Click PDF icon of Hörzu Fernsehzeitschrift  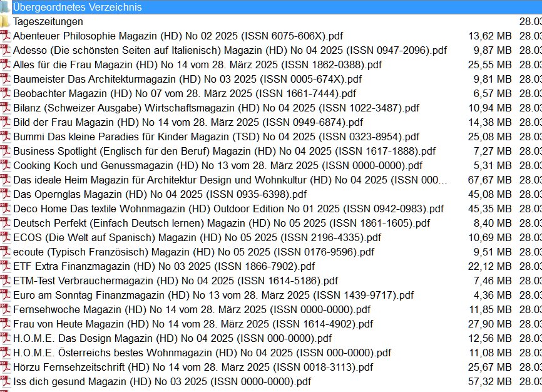[5, 367]
